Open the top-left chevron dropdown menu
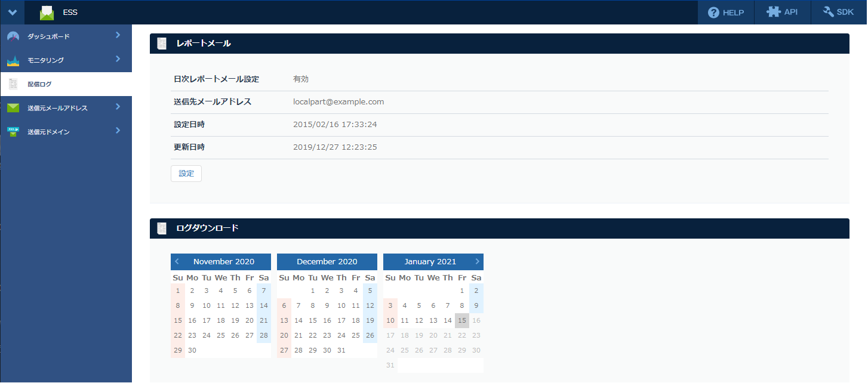Screen dimensions: 868x383 pyautogui.click(x=13, y=13)
